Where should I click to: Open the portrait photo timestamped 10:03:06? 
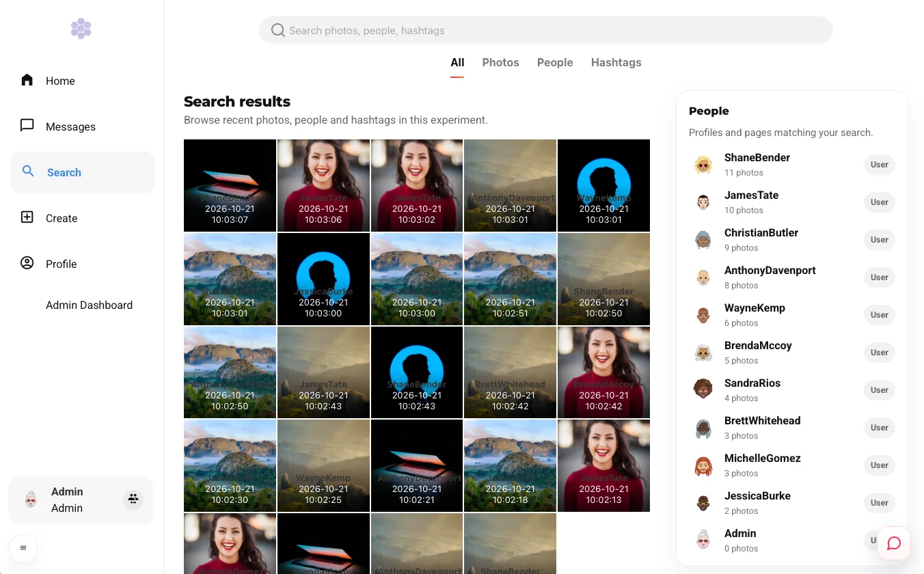323,185
